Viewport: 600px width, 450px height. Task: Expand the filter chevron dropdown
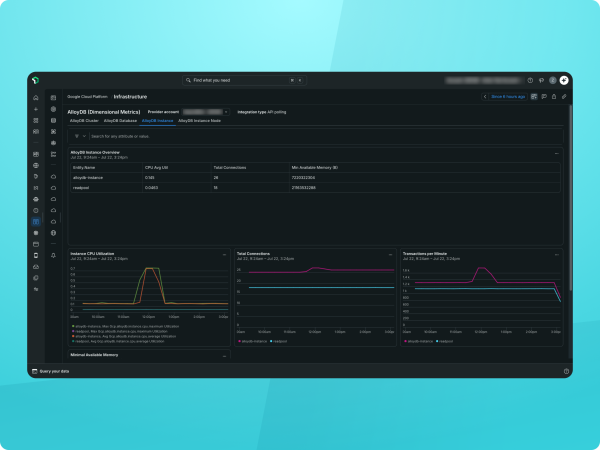(x=84, y=136)
